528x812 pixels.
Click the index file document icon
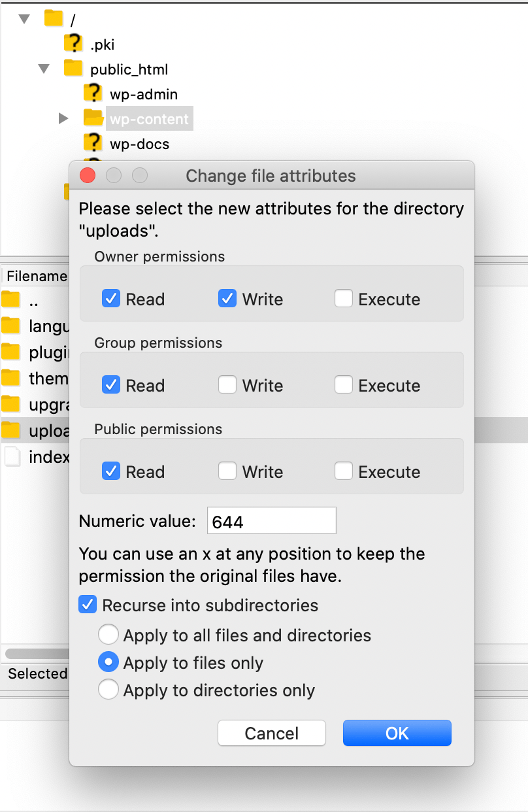(x=11, y=456)
